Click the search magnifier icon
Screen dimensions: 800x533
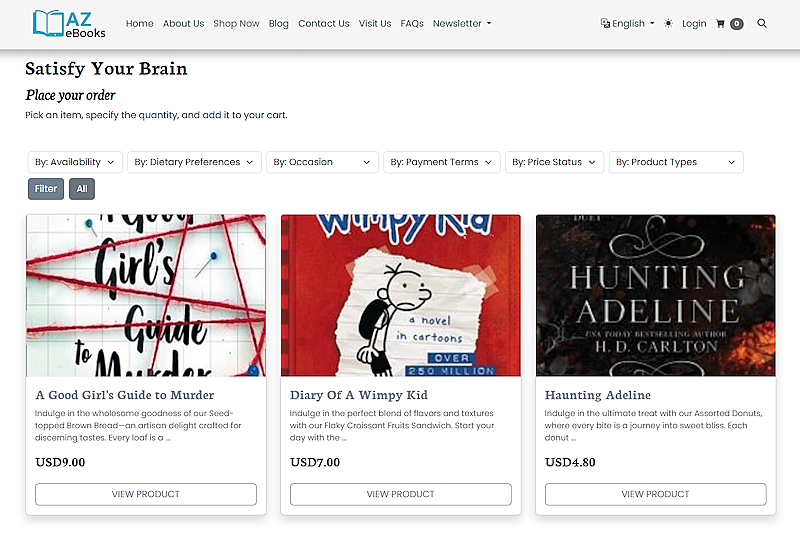(x=763, y=23)
